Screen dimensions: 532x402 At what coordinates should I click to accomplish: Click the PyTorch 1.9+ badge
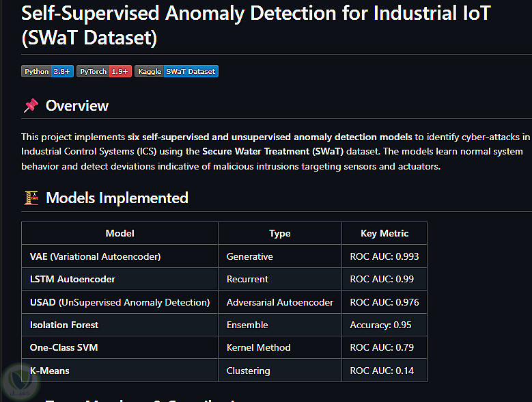pyautogui.click(x=104, y=71)
